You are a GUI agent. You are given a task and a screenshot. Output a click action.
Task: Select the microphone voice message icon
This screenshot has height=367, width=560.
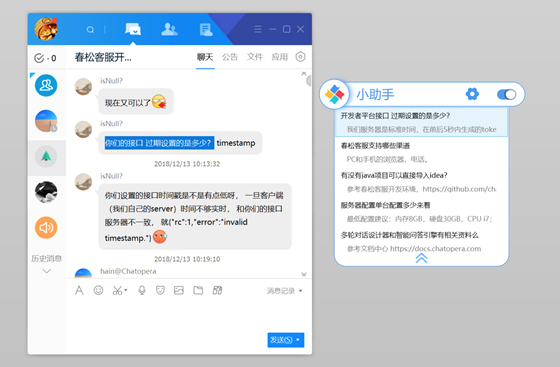point(142,290)
